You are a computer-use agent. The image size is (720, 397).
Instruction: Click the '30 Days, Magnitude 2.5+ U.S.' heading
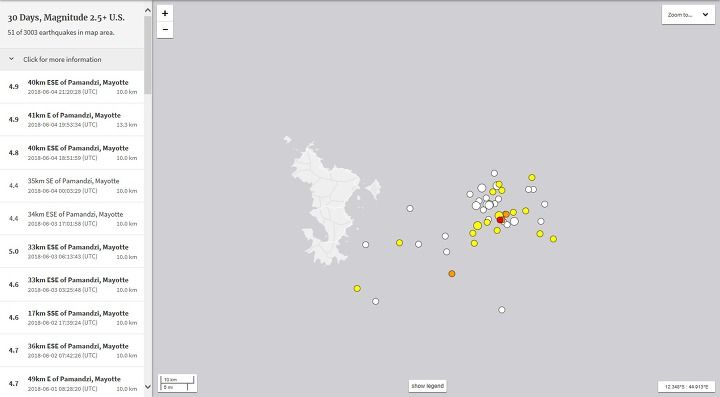click(66, 17)
